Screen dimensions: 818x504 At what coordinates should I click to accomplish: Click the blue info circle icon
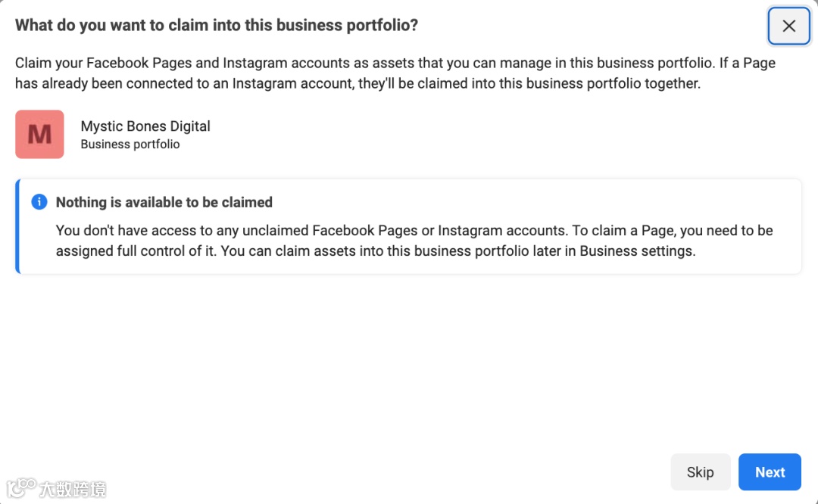pyautogui.click(x=39, y=202)
